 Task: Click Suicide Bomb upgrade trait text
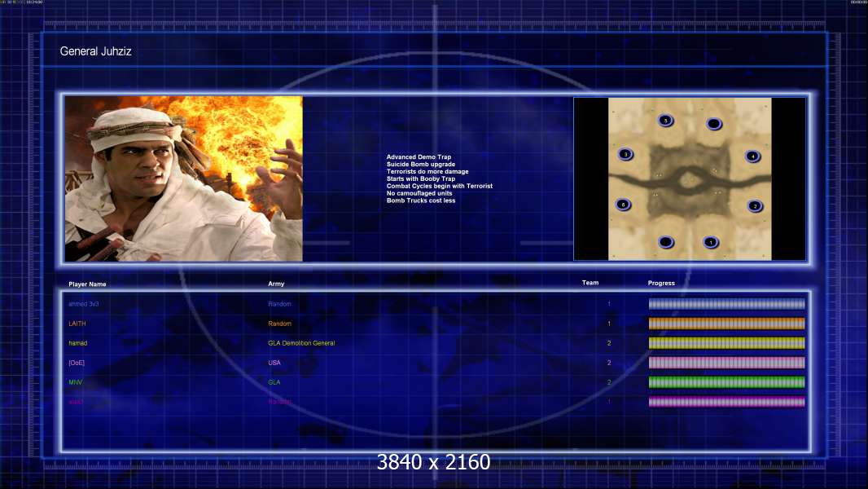(421, 165)
